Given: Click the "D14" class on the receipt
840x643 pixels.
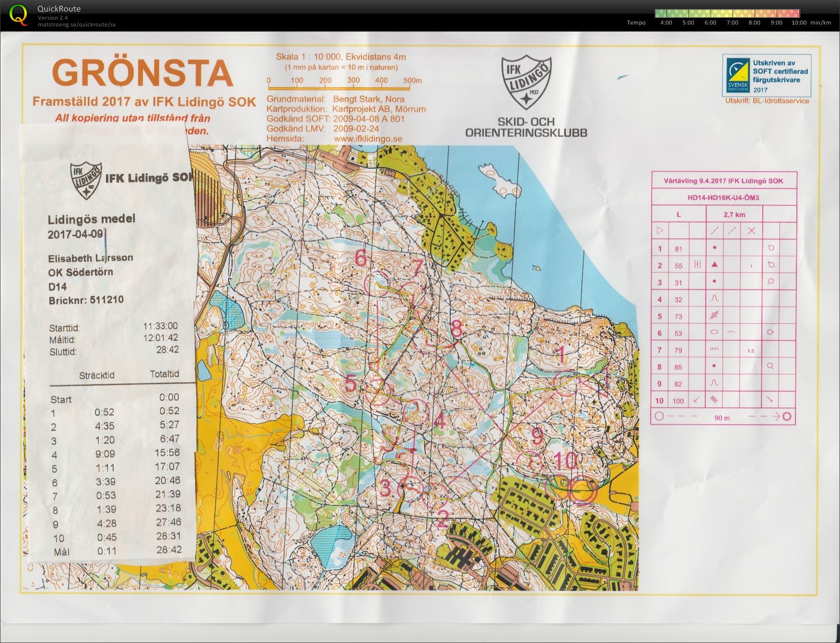Looking at the screenshot, I should pos(58,287).
